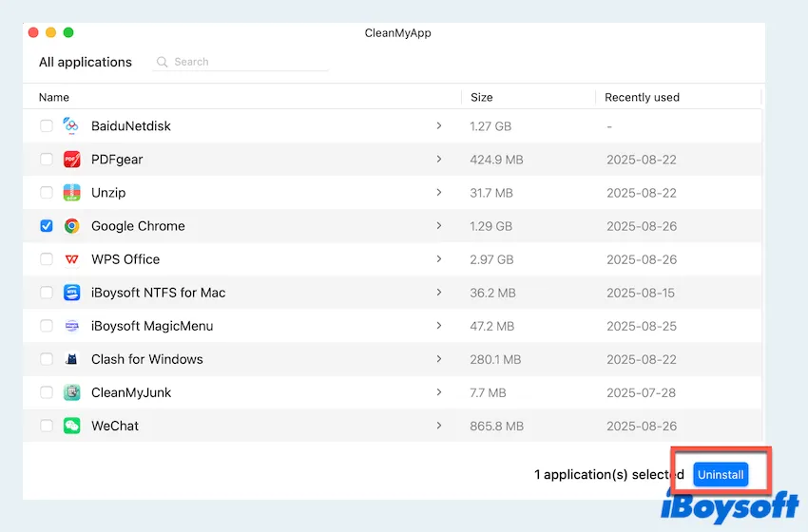
Task: Click the Uninstall button
Action: [721, 474]
